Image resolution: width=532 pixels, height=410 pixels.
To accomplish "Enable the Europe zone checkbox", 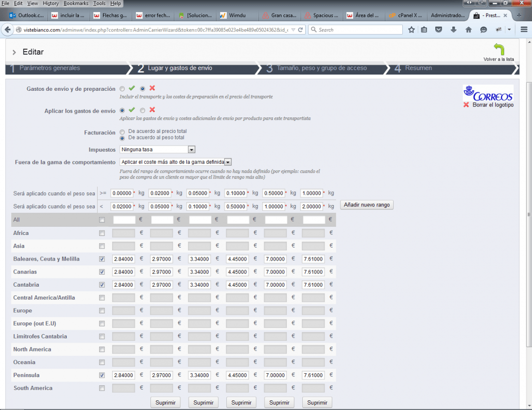I will (102, 310).
